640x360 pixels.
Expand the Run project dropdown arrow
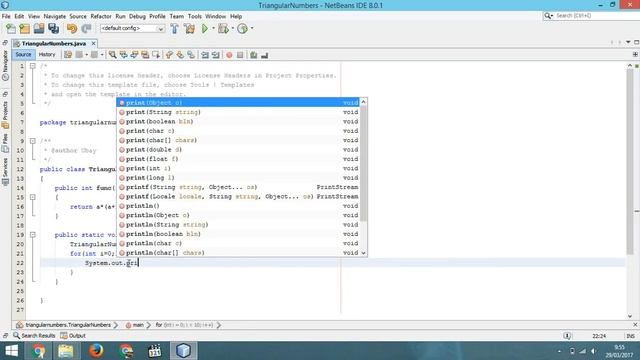(213, 29)
